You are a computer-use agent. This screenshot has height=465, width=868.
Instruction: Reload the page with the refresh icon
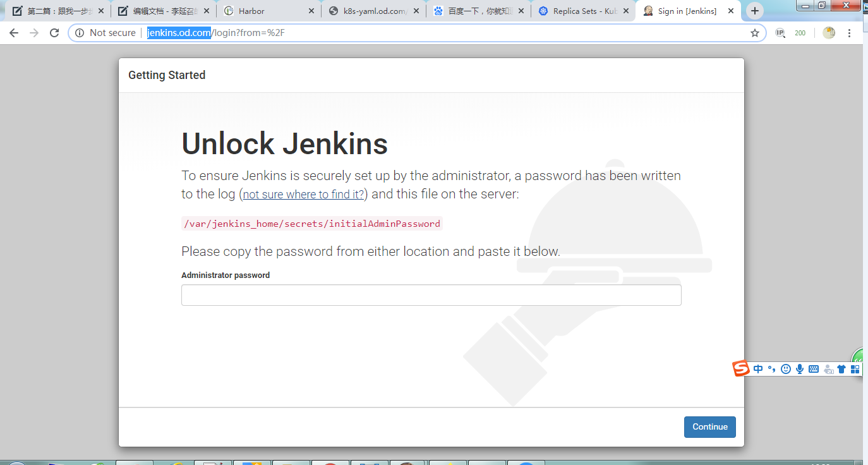(x=54, y=33)
